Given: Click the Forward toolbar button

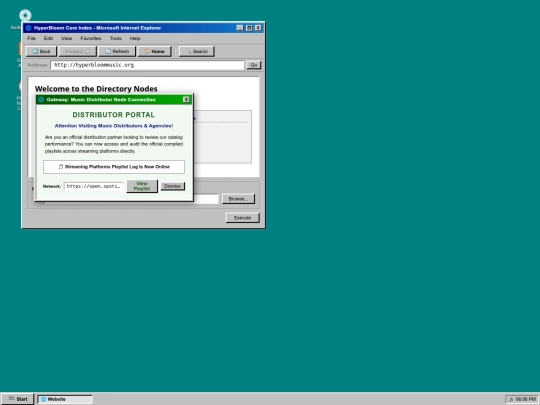Looking at the screenshot, I should click(x=77, y=51).
